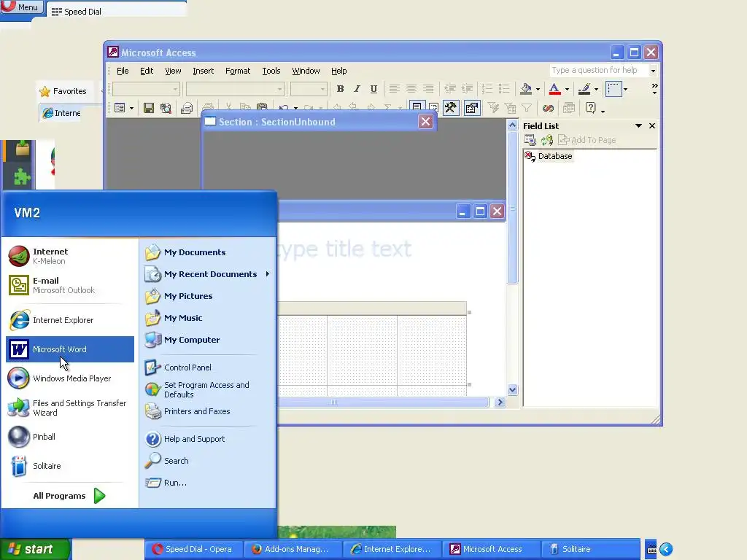Open the Format menu in Access

pyautogui.click(x=238, y=71)
